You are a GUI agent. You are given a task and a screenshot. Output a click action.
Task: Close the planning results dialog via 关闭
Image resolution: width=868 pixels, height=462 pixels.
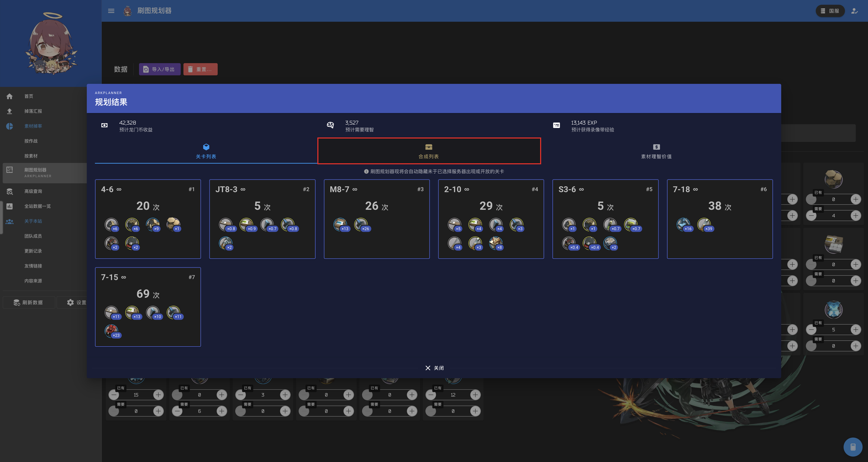(x=435, y=368)
